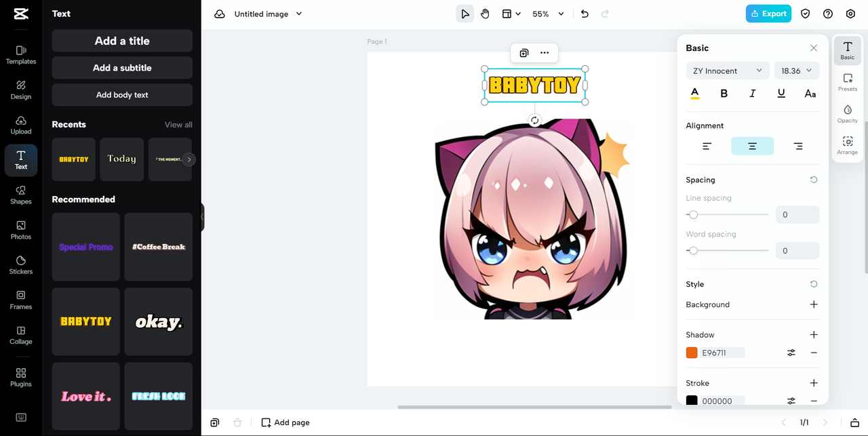
Task: Open the Collage sidebar panel
Action: pyautogui.click(x=21, y=336)
